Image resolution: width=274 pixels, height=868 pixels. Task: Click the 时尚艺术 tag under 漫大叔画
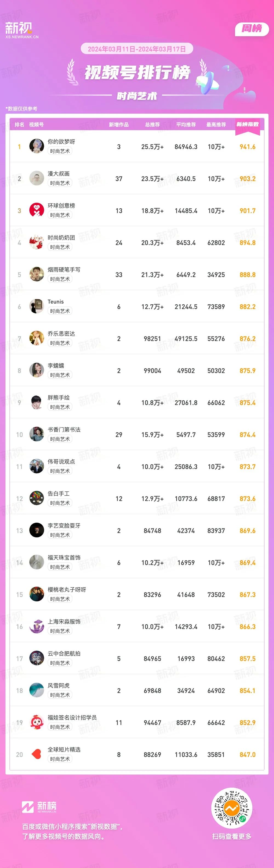60,183
